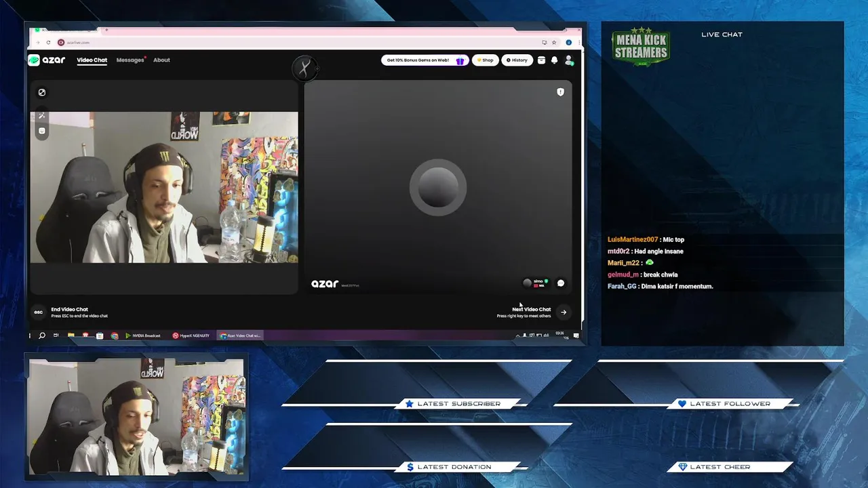Open the notifications bell

point(554,60)
